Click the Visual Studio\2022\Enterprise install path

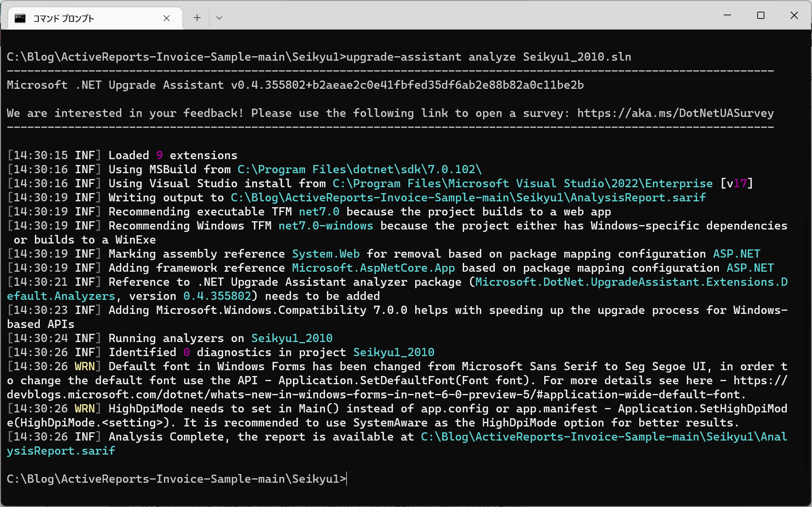[522, 183]
